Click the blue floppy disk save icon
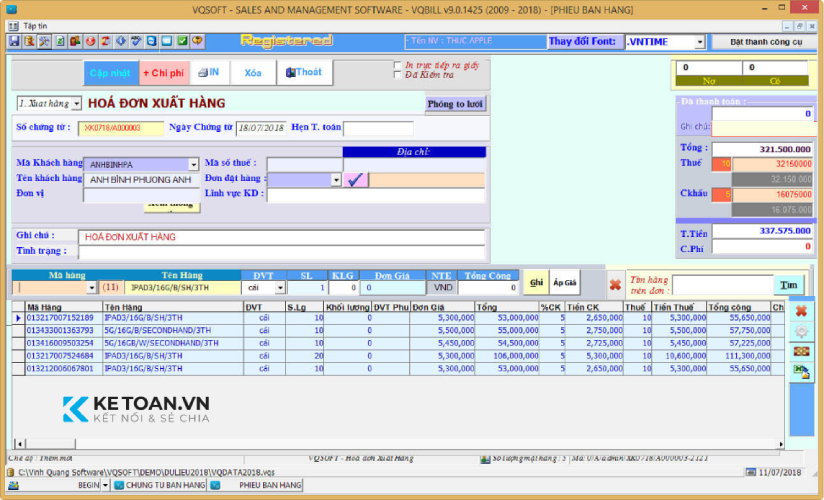This screenshot has width=824, height=500. tap(14, 42)
